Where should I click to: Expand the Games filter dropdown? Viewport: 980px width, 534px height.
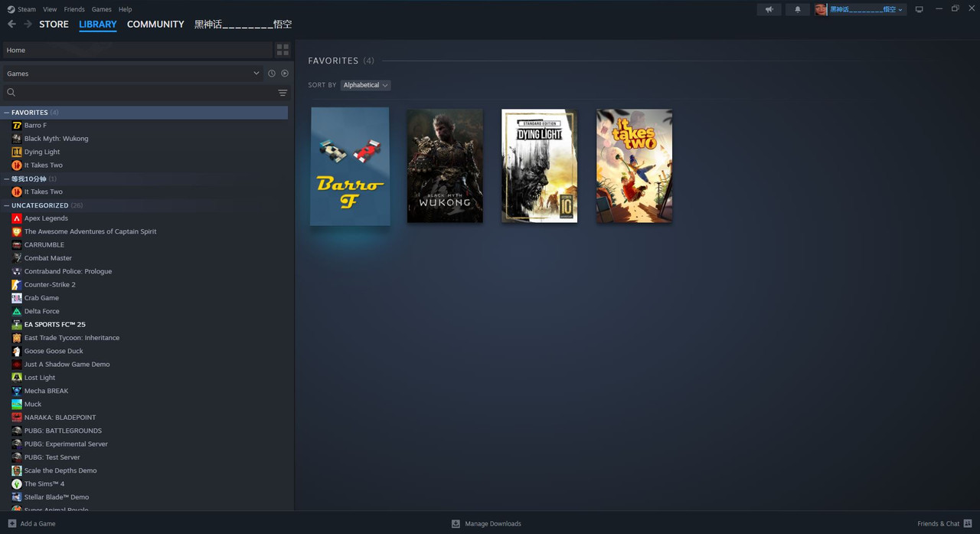tap(133, 74)
